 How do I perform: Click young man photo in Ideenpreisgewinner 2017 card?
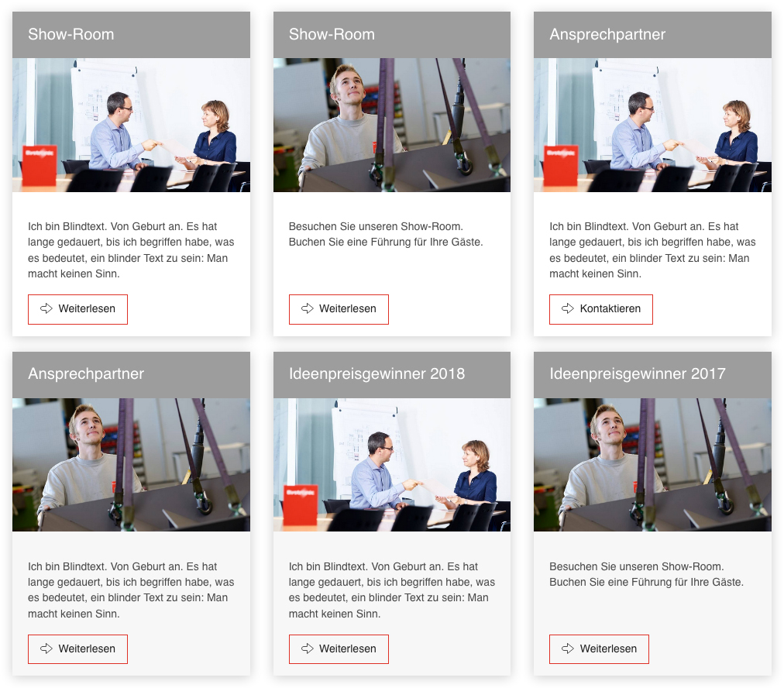pyautogui.click(x=652, y=465)
